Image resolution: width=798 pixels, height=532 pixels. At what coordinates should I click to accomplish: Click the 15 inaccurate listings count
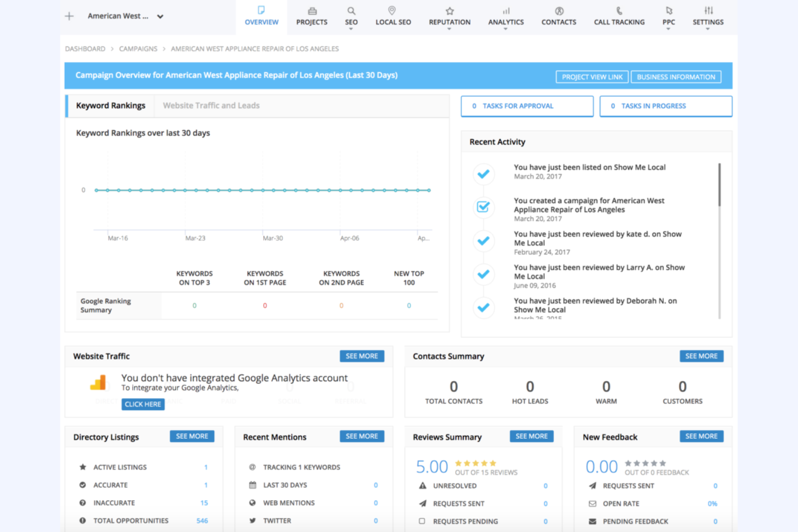tap(204, 503)
